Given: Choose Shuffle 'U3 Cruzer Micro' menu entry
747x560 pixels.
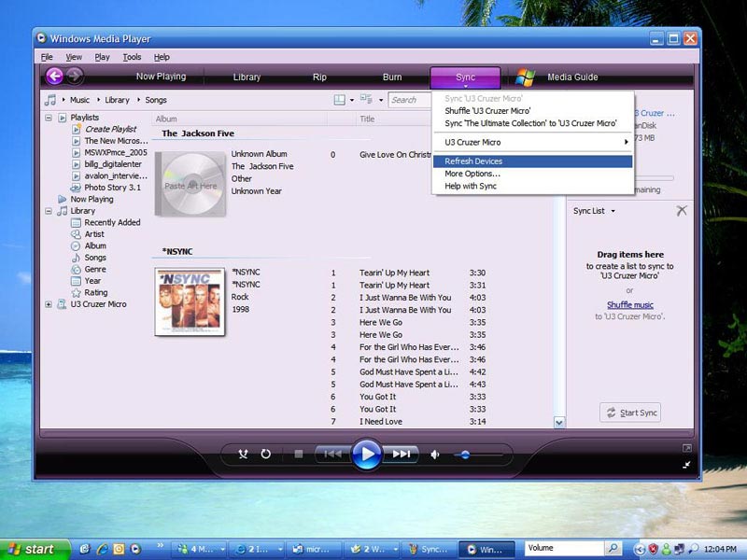Looking at the screenshot, I should 532,110.
